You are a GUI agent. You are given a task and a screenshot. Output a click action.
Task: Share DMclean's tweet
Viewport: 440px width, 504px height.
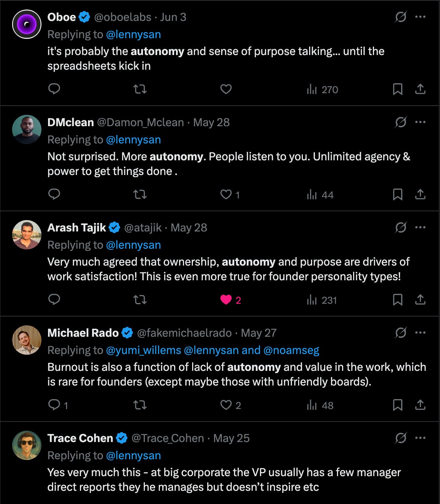420,194
